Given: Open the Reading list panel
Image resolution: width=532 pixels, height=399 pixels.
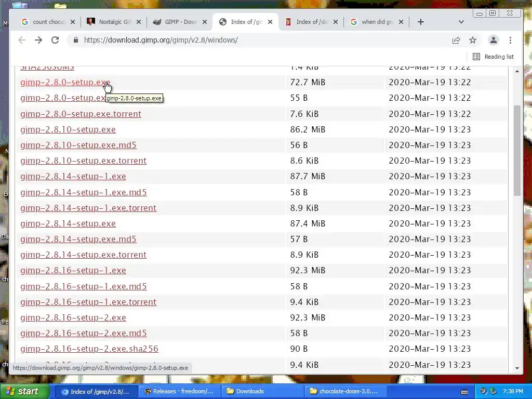Looking at the screenshot, I should point(494,57).
